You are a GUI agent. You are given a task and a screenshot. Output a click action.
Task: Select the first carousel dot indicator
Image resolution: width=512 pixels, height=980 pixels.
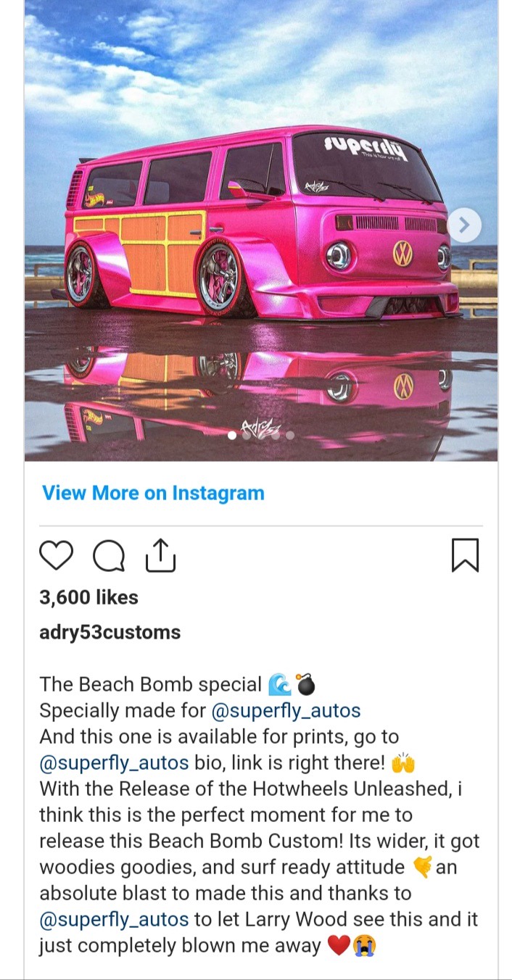(232, 436)
